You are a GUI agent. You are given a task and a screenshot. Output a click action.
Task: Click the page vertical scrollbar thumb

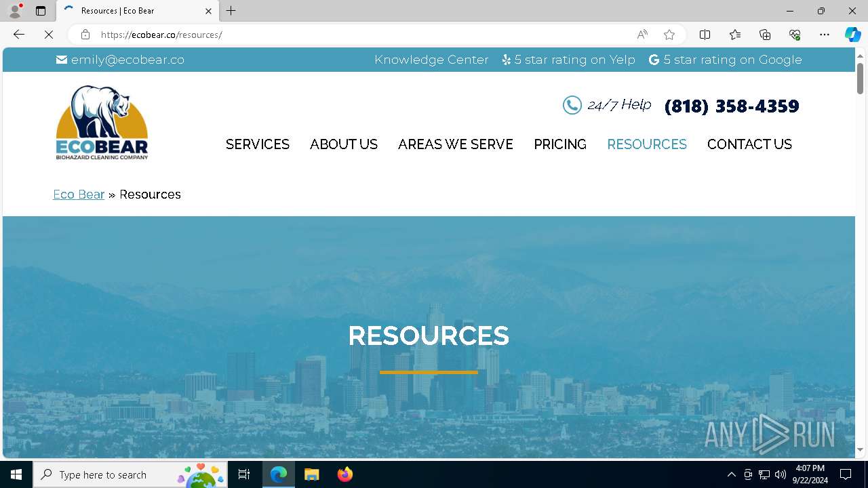860,78
